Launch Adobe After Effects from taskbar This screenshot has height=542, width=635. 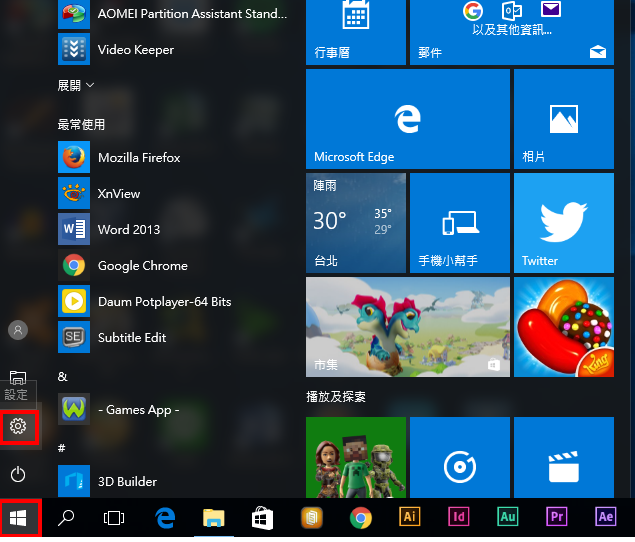[x=606, y=516]
